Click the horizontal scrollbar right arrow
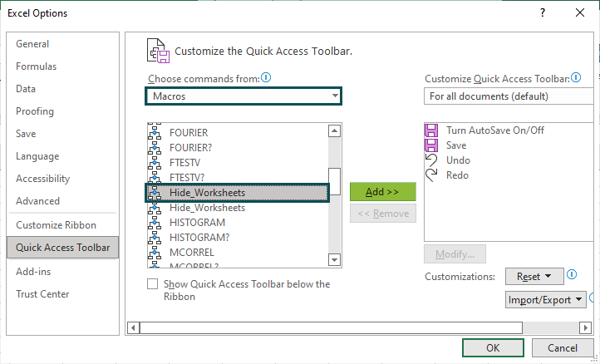 coord(585,327)
